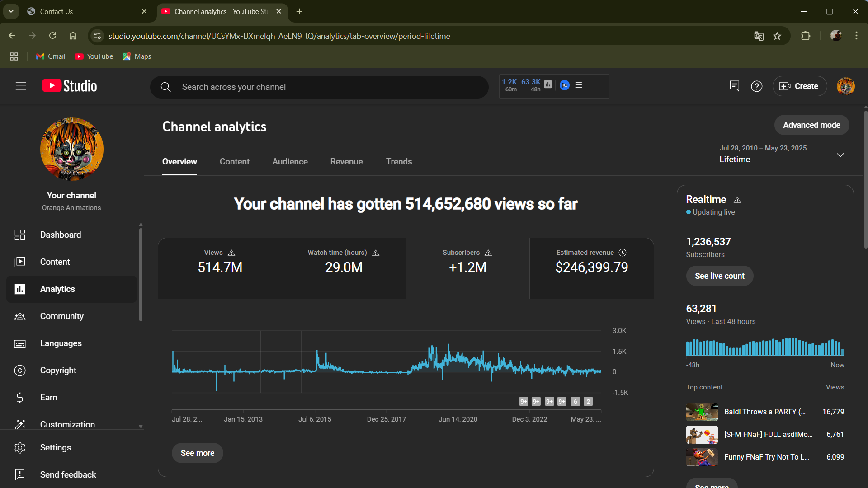Open the Gmail bookmark
The width and height of the screenshot is (868, 488).
51,56
